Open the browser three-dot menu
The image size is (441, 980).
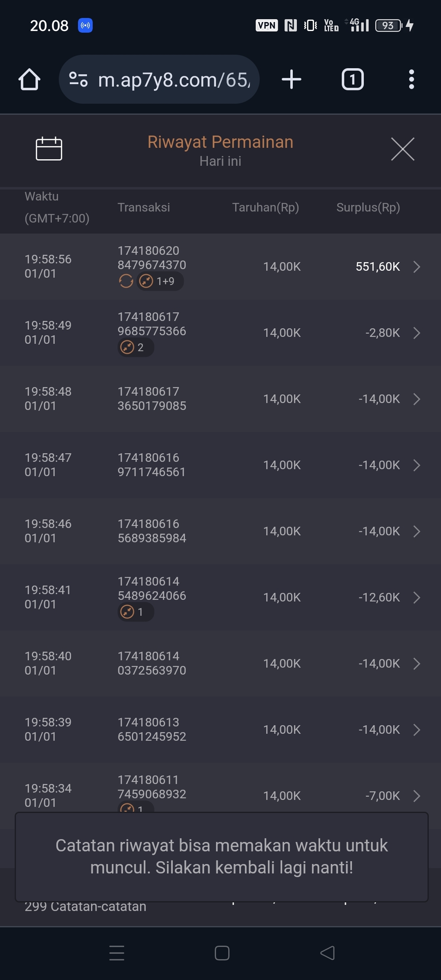pos(411,79)
